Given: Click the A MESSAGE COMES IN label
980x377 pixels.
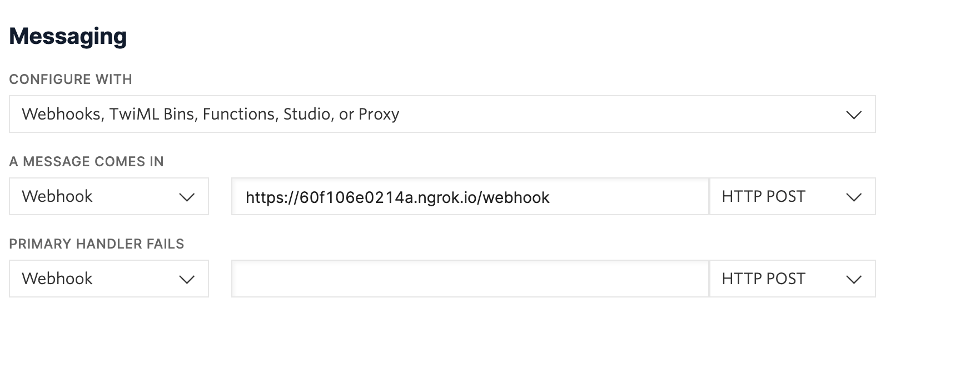Looking at the screenshot, I should (x=86, y=162).
